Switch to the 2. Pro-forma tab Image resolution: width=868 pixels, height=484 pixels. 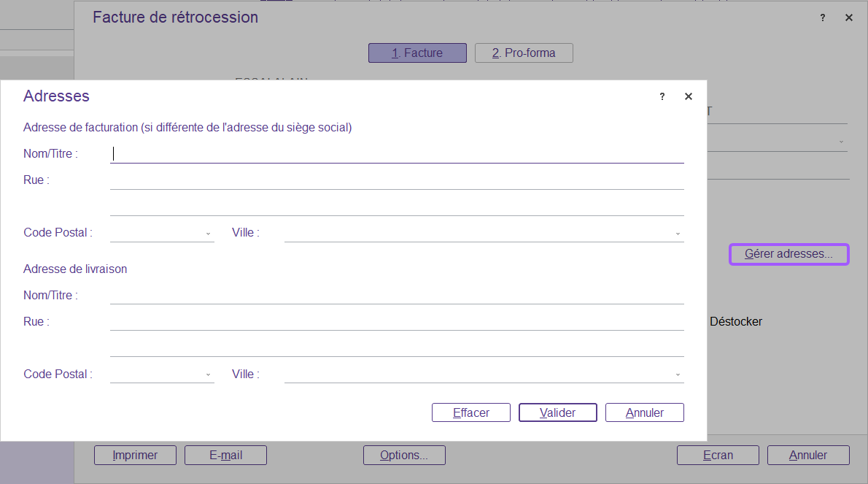[524, 53]
